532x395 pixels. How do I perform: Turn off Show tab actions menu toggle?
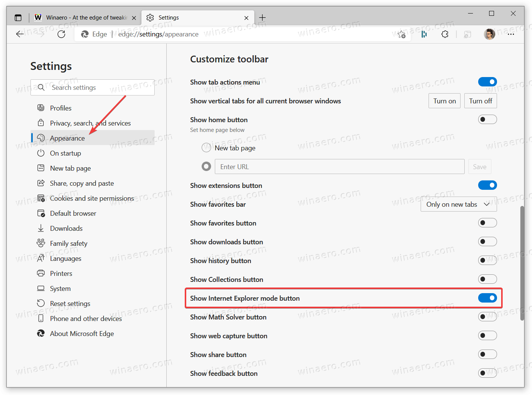pyautogui.click(x=487, y=82)
